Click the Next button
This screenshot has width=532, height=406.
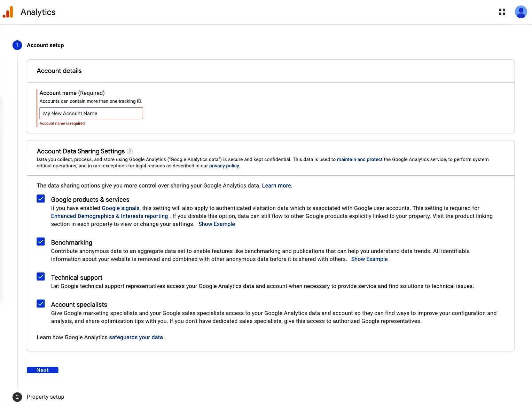tap(42, 370)
